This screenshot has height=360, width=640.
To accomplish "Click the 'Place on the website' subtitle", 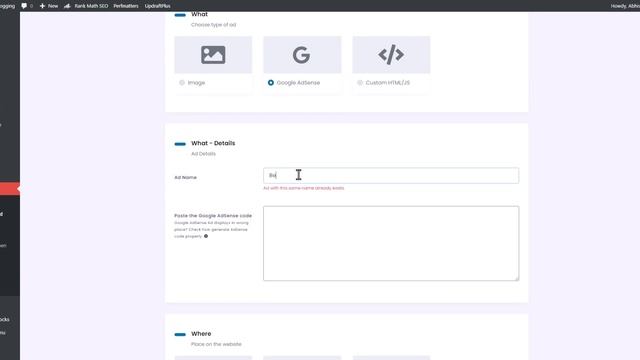I will tap(216, 344).
